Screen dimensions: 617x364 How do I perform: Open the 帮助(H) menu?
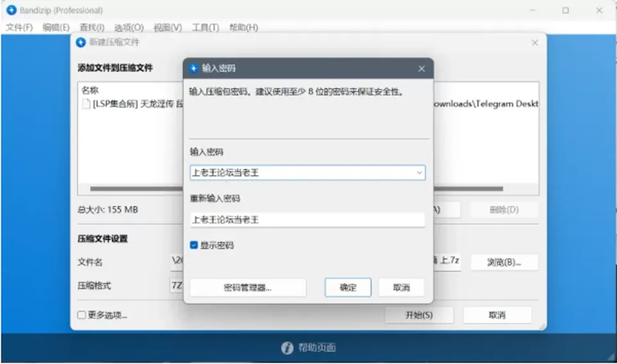coord(244,28)
